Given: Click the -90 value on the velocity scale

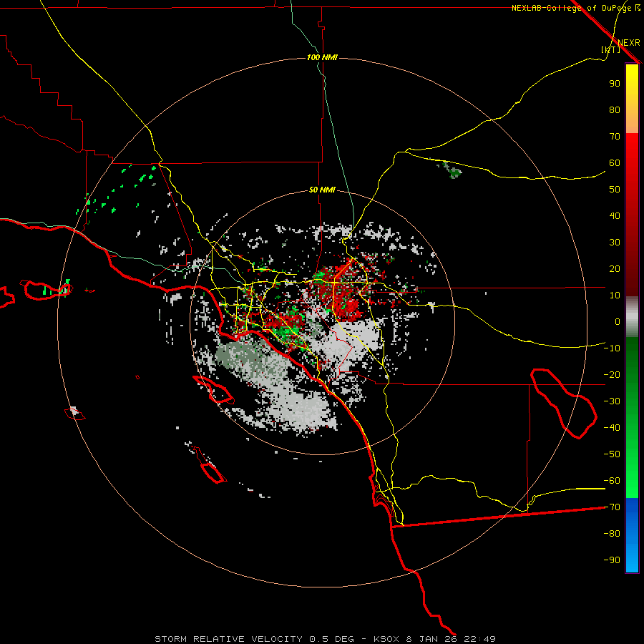Looking at the screenshot, I should pyautogui.click(x=612, y=560).
